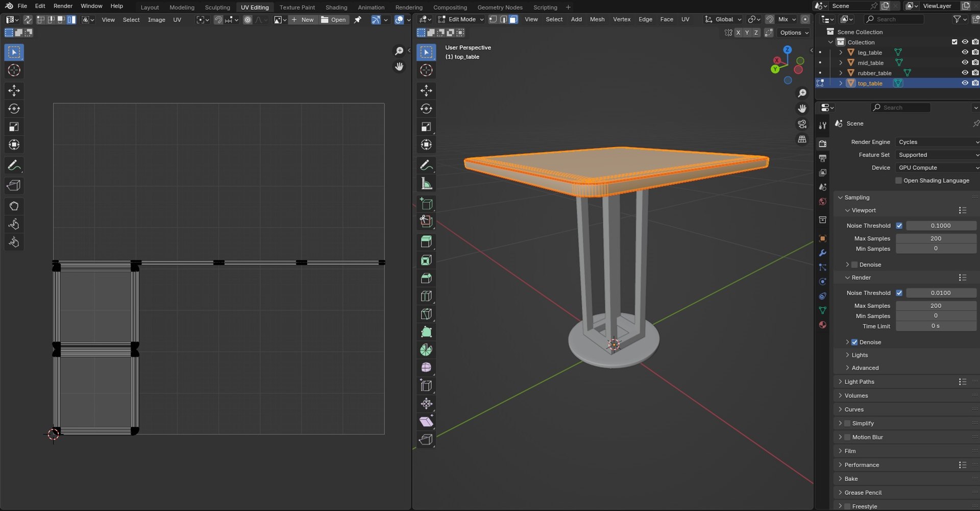Image resolution: width=980 pixels, height=511 pixels.
Task: Select the 3D Cursor tool in viewport
Action: coord(426,70)
